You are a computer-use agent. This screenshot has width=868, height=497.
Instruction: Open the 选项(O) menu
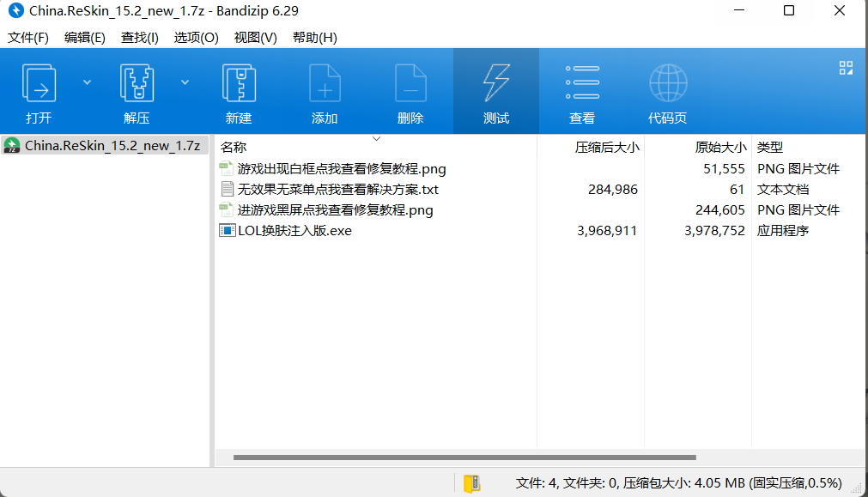pos(196,38)
